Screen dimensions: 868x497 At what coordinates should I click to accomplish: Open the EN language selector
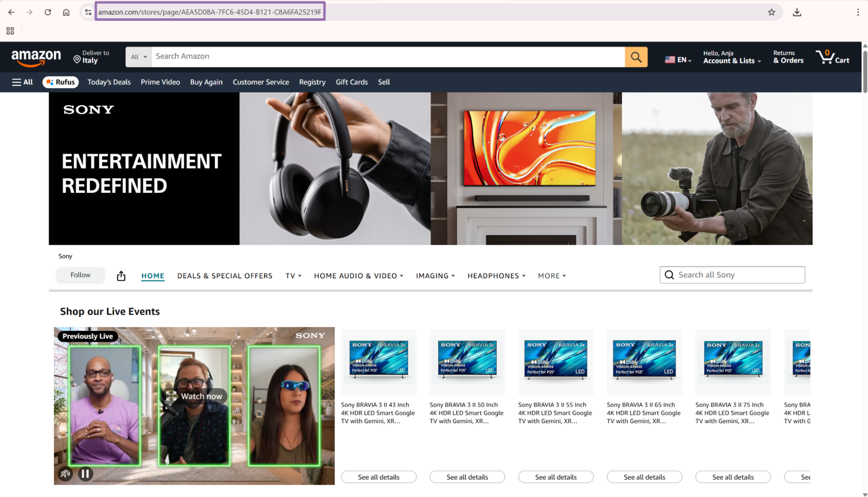pos(678,59)
